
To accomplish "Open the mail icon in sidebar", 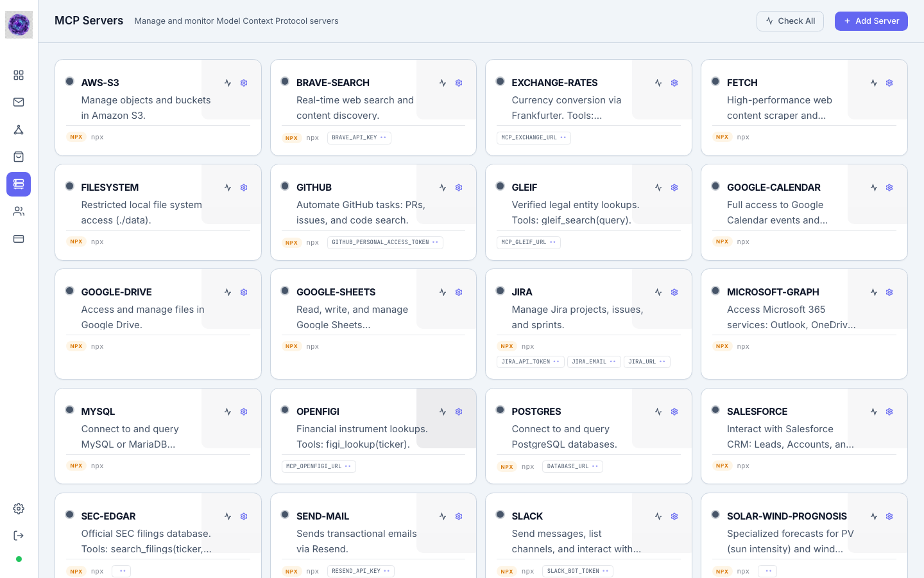I will point(19,102).
